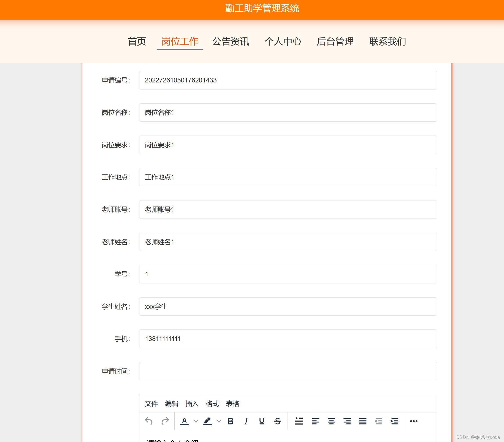Open the 插入 menu in the editor

click(192, 404)
